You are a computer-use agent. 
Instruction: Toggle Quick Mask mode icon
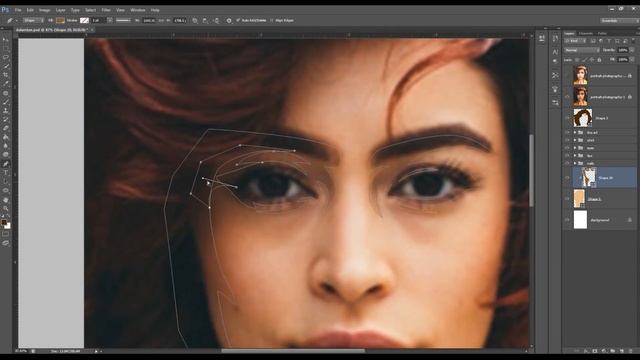pos(5,234)
